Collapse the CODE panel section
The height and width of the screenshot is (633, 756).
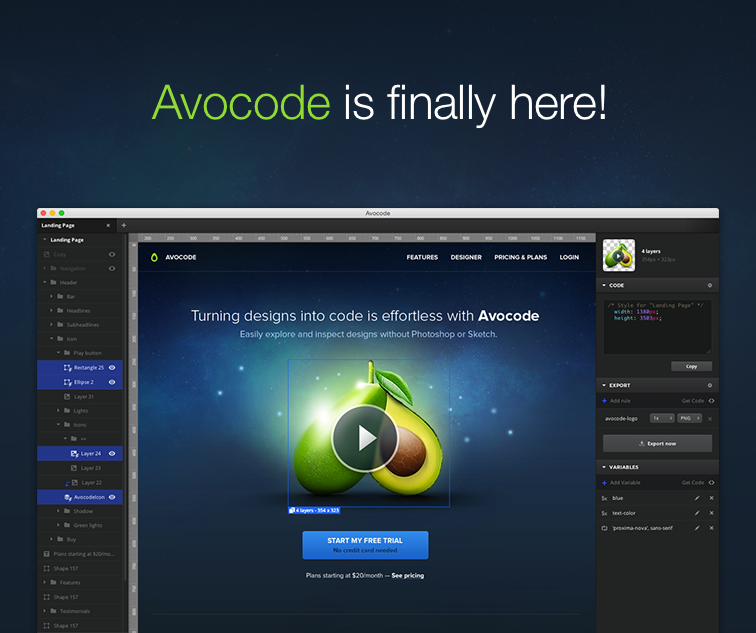pos(604,285)
